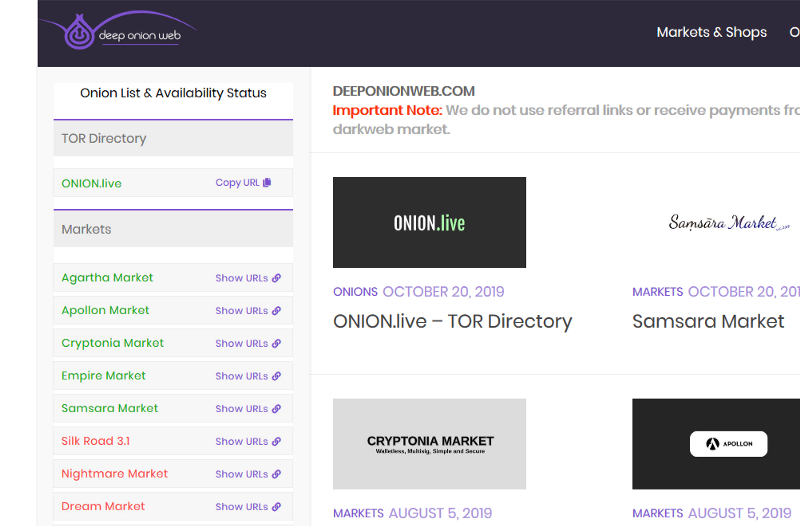
Task: Open Samsara Market sidebar entry
Action: [x=110, y=408]
